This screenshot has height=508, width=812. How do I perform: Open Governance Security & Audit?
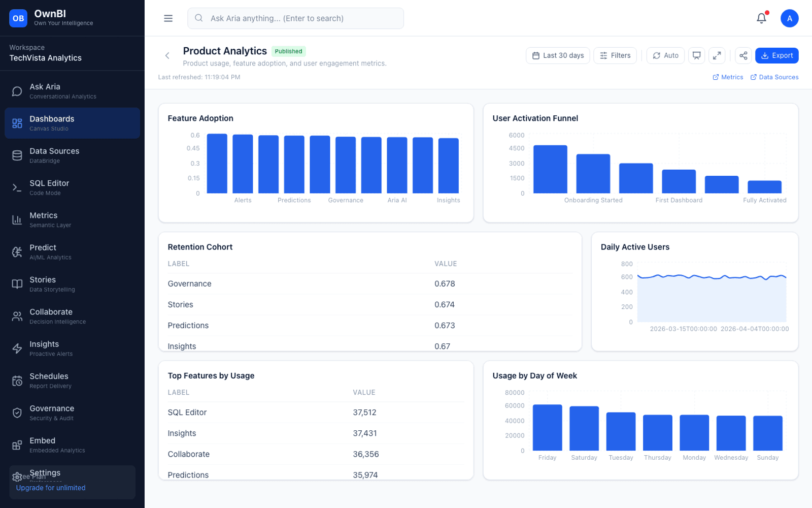72,412
